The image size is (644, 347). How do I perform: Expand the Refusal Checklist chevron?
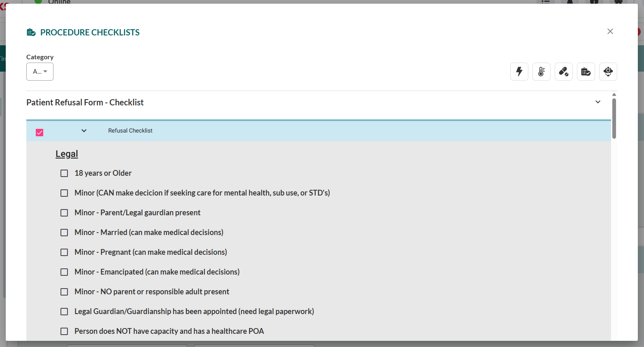click(84, 130)
